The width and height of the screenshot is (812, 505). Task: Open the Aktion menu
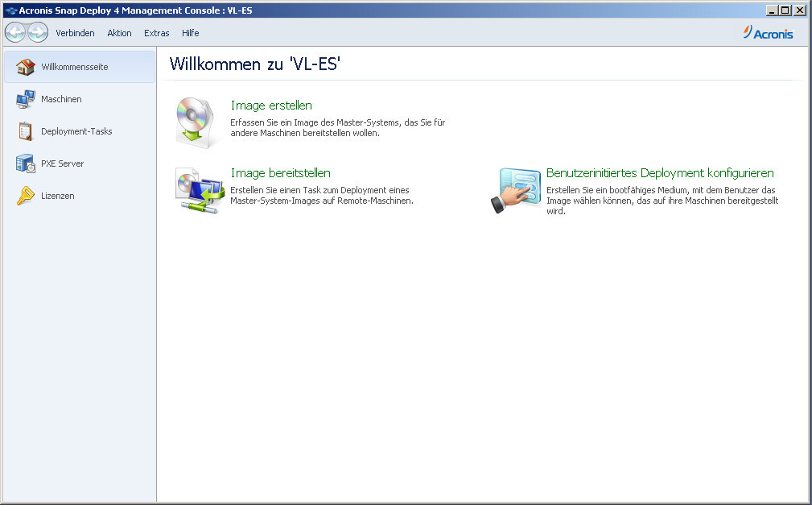click(x=119, y=33)
